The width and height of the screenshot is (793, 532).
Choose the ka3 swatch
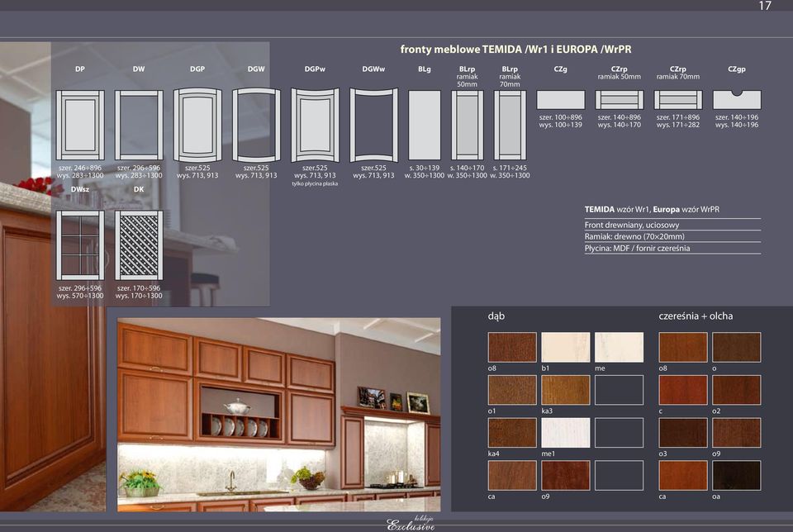coord(565,389)
